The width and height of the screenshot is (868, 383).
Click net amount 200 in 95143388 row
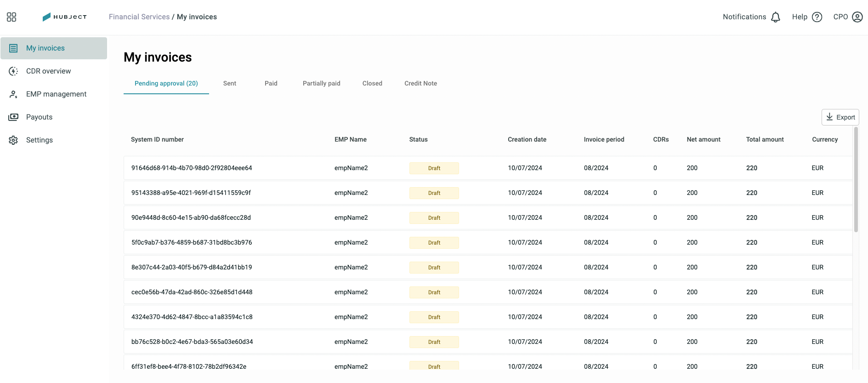tap(692, 193)
